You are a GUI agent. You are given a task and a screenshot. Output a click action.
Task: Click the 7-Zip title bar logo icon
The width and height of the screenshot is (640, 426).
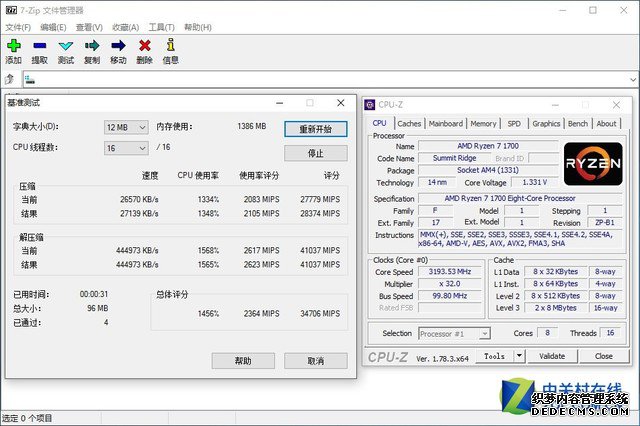[11, 10]
